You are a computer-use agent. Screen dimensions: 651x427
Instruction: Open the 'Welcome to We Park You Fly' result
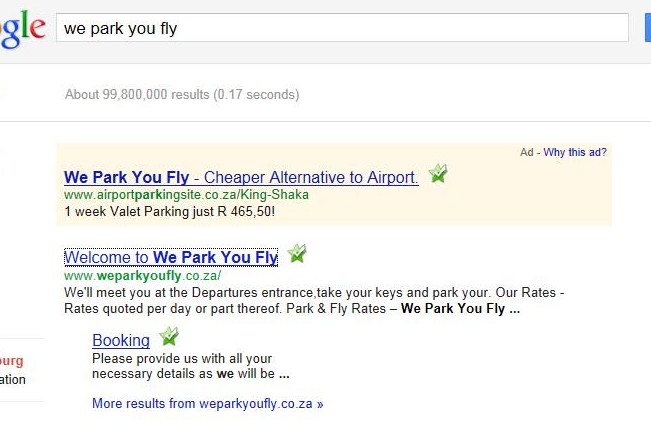point(171,258)
